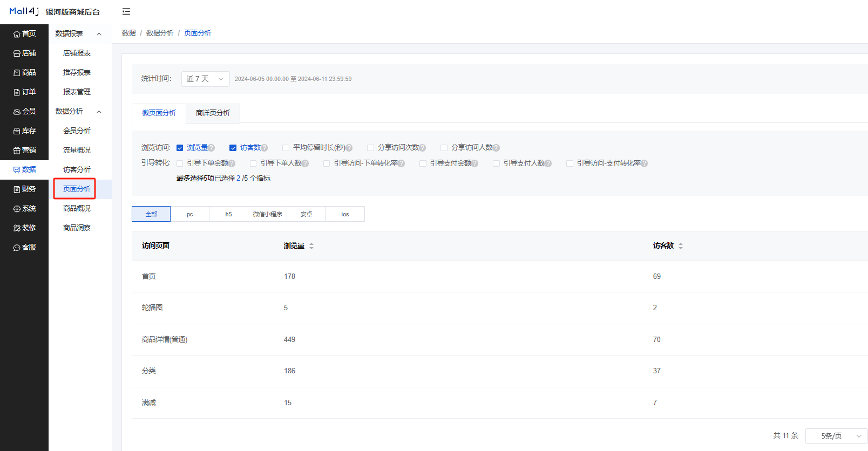
Task: Select the 全部 platform filter
Action: (151, 214)
